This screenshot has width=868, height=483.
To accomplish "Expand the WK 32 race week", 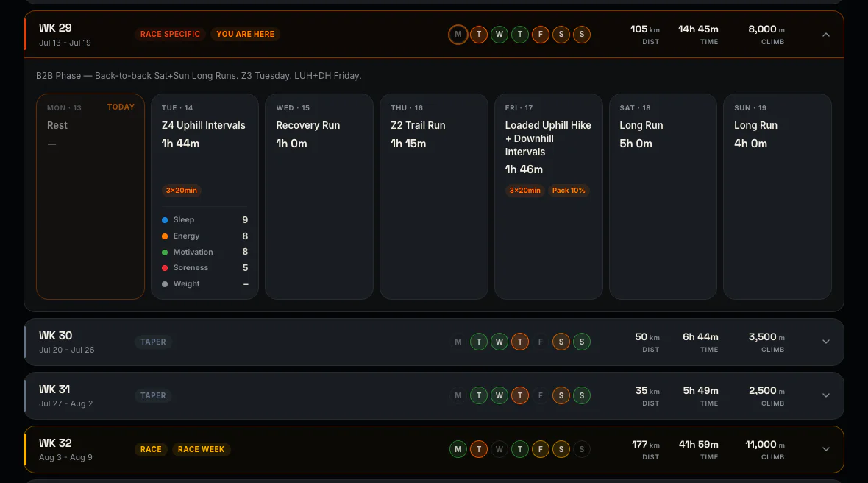I will (x=826, y=449).
